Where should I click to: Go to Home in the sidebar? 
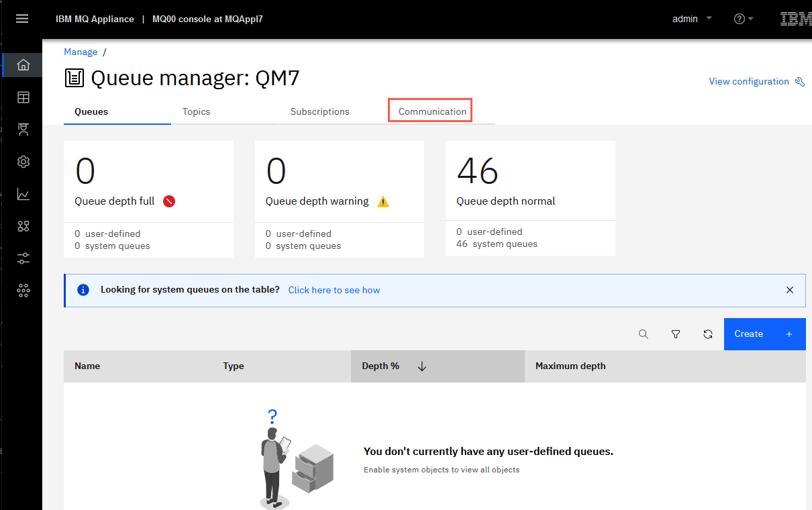click(23, 65)
